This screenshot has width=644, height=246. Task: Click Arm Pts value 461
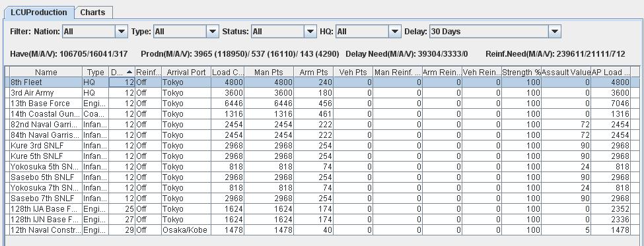click(314, 114)
